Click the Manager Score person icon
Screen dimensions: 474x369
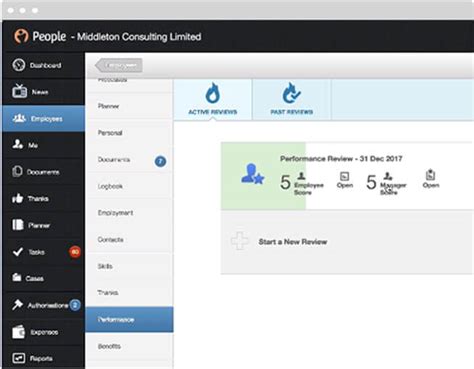tap(388, 176)
